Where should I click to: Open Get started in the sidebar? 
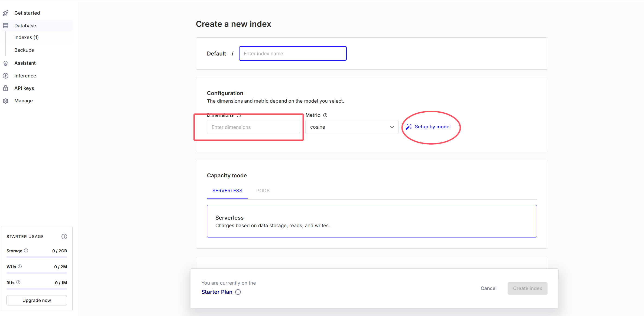click(x=27, y=13)
